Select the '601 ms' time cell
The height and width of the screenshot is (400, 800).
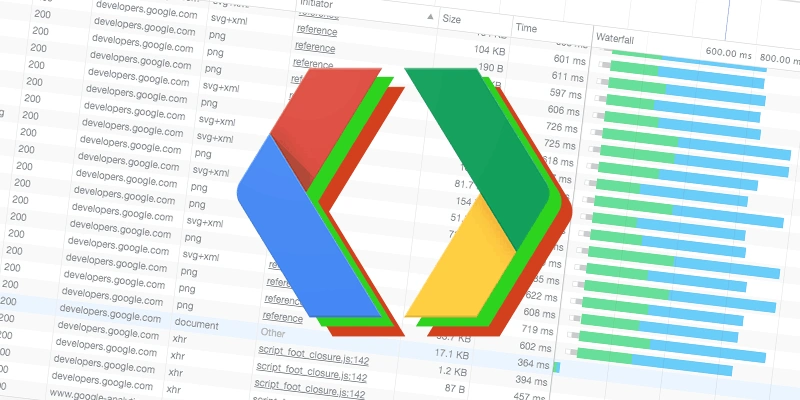tap(569, 60)
